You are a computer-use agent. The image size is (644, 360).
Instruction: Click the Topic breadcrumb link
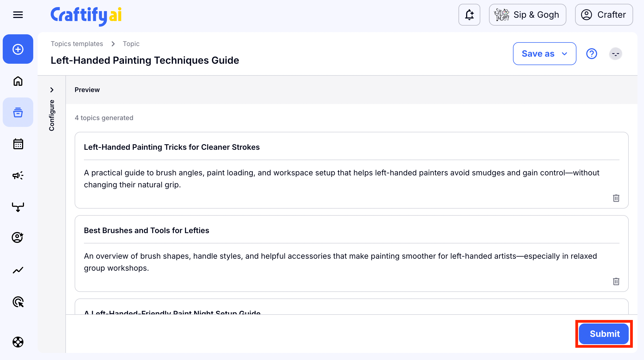[x=131, y=44]
